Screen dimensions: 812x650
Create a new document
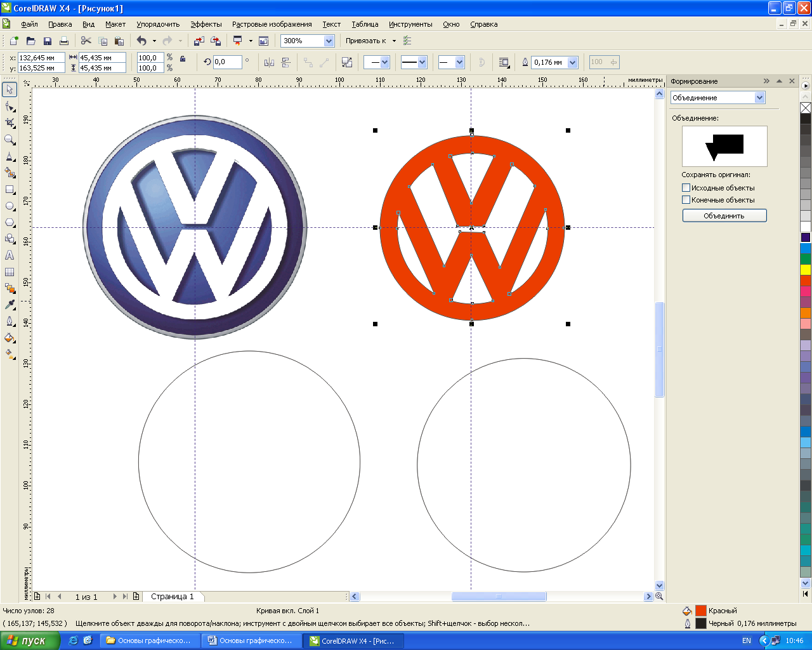14,41
